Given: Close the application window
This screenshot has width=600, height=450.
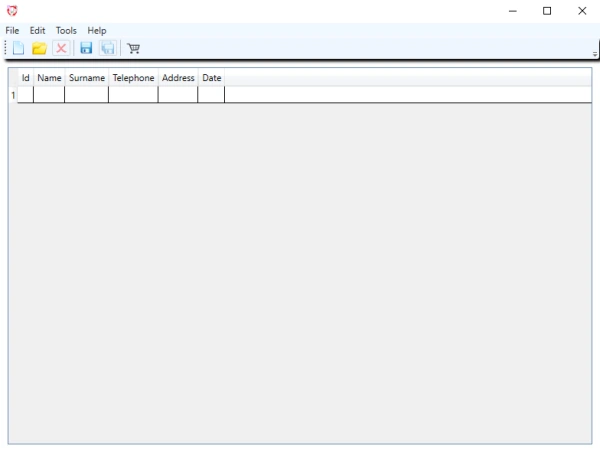Looking at the screenshot, I should tap(582, 11).
